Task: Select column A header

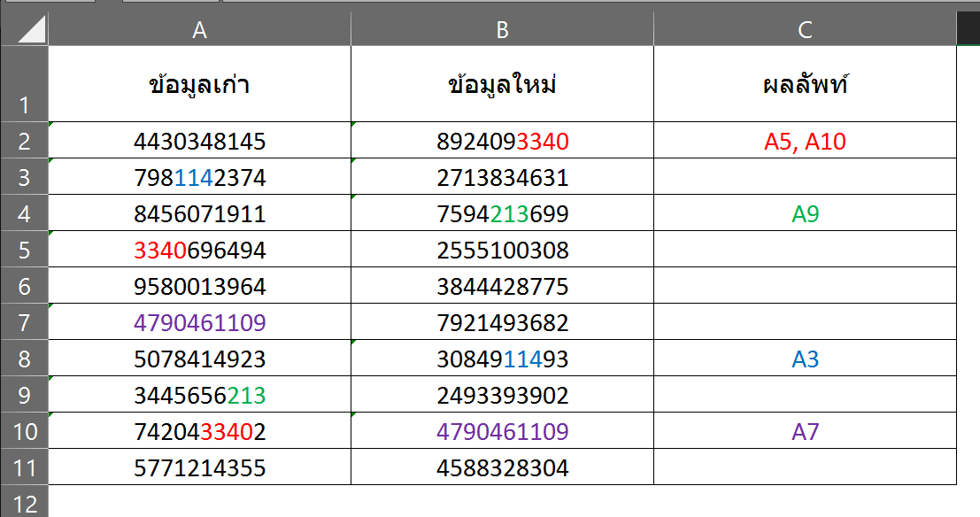Action: tap(199, 28)
